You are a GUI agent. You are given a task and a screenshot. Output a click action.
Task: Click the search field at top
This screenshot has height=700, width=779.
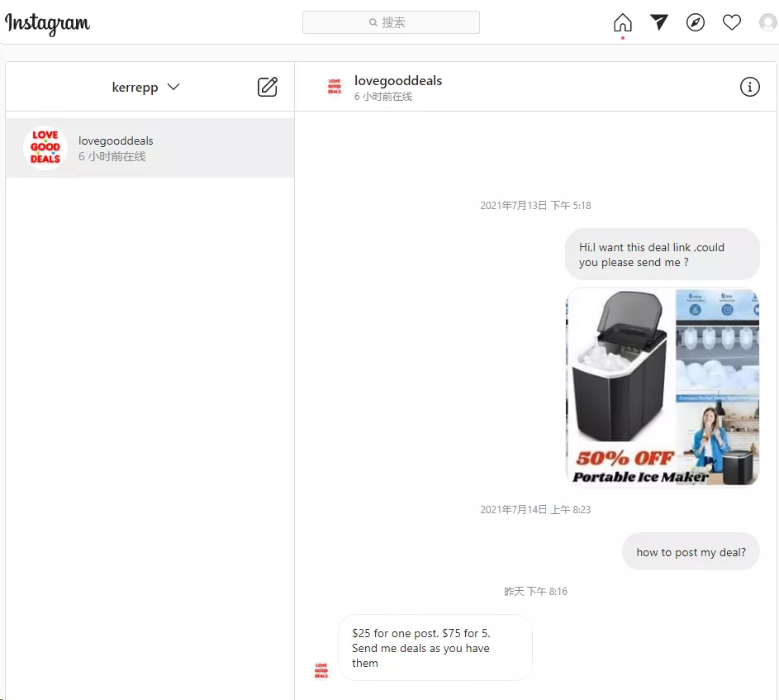point(391,22)
